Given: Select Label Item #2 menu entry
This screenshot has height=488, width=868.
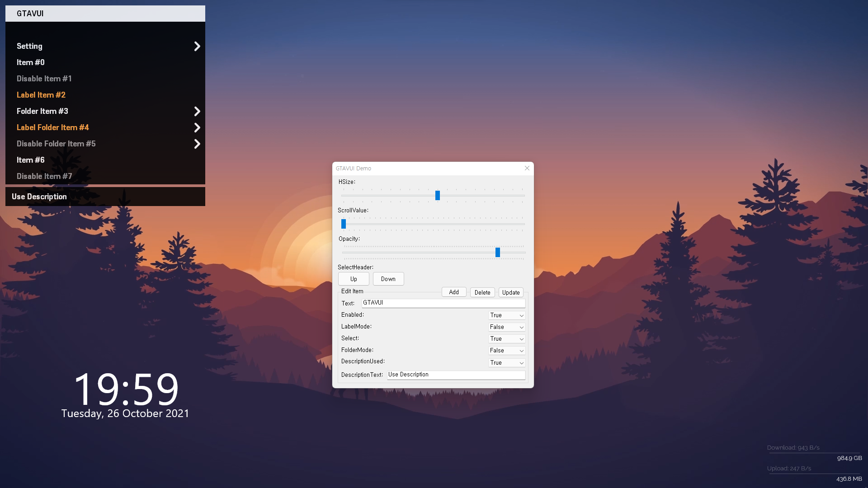Looking at the screenshot, I should coord(41,95).
